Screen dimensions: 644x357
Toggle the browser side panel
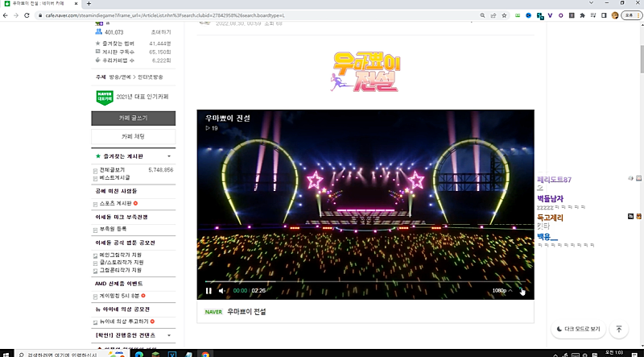(605, 15)
